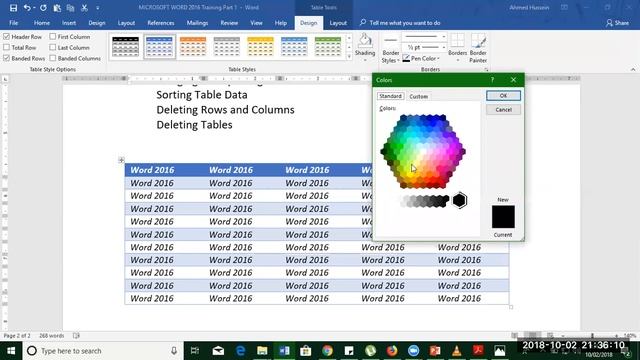Image resolution: width=640 pixels, height=360 pixels.
Task: Open File Explorer from the taskbar
Action: (x=262, y=351)
